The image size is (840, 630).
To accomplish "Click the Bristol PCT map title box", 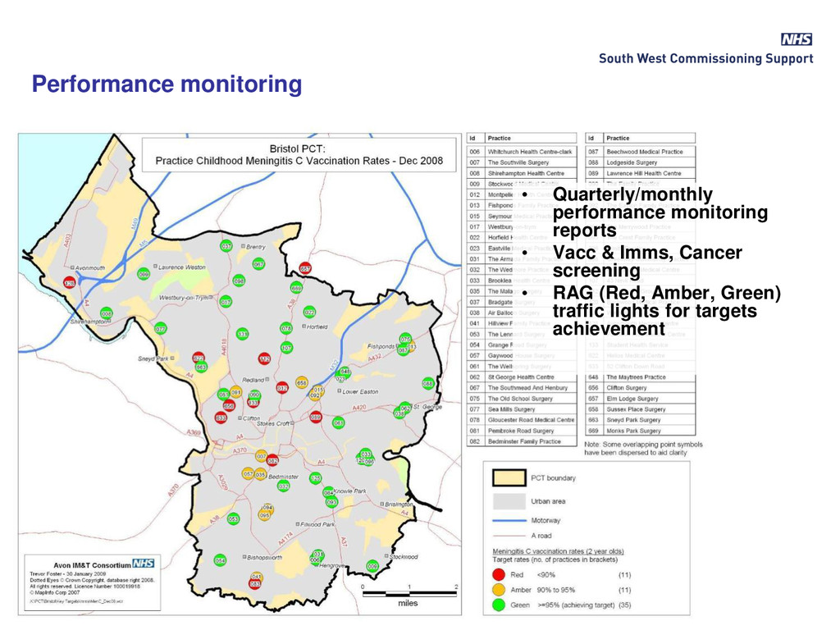I will (299, 155).
